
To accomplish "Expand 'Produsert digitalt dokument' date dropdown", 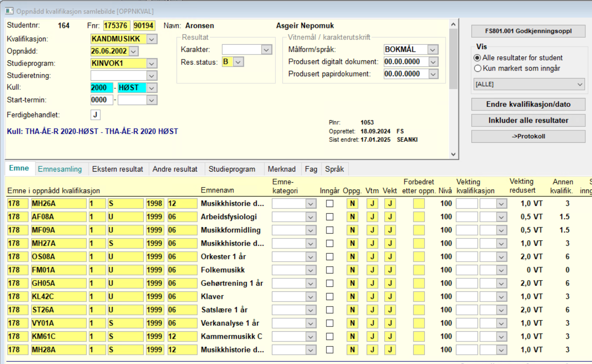I will coord(433,62).
